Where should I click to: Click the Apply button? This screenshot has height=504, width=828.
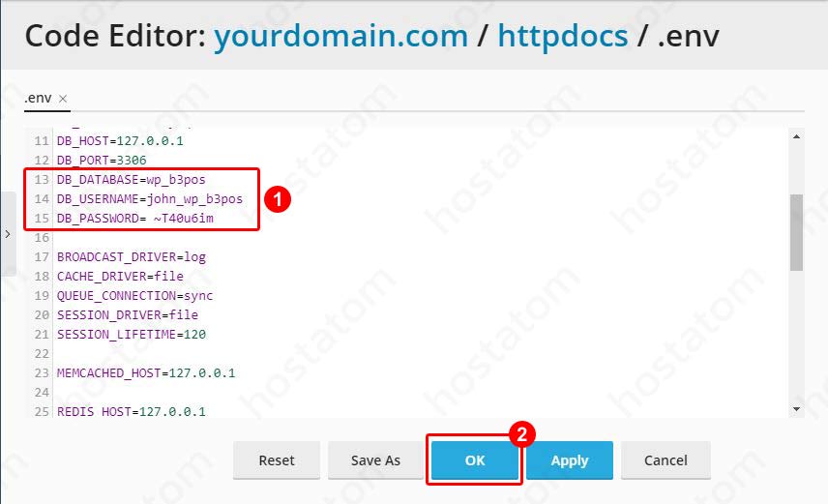(x=569, y=460)
